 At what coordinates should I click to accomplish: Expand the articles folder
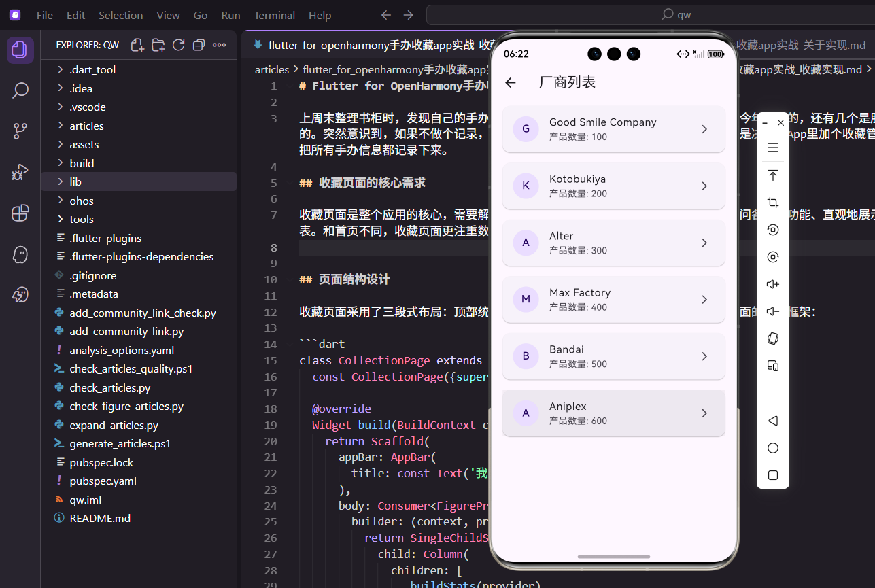[x=86, y=125]
